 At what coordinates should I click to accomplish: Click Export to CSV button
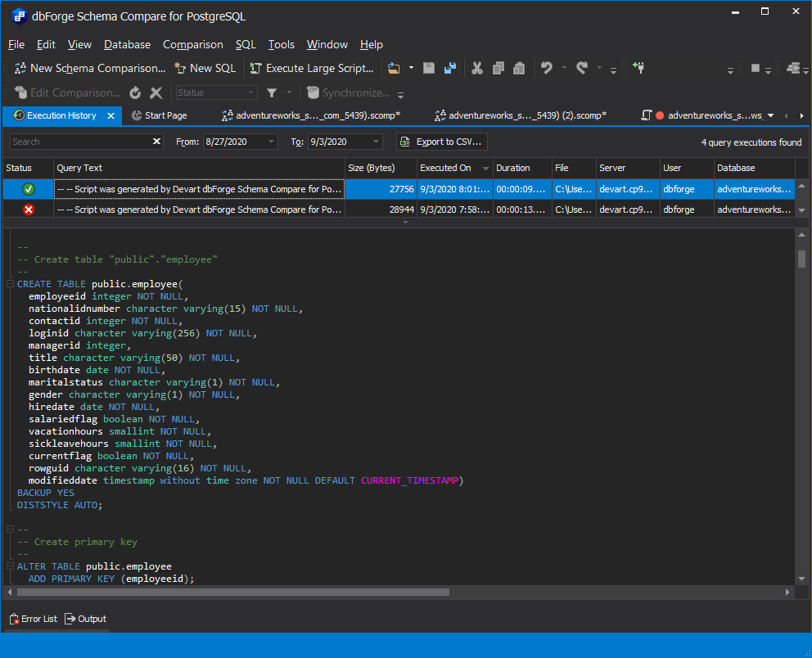pos(442,142)
